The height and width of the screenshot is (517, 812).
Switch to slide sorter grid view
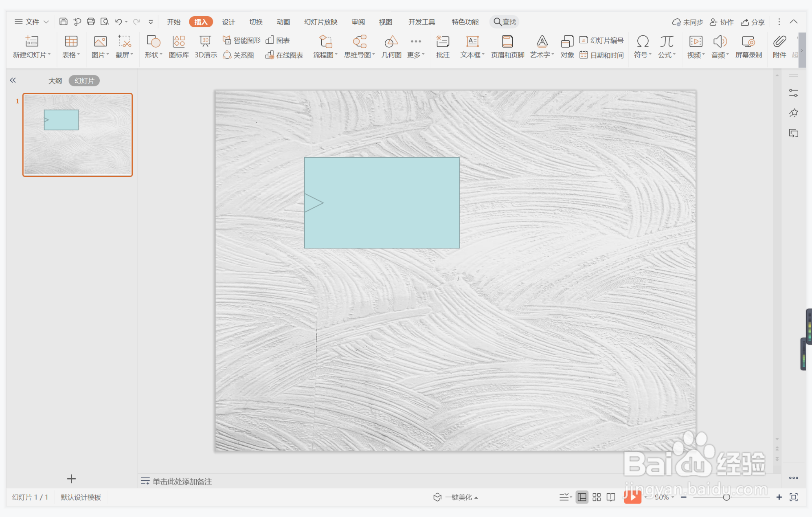pos(597,497)
